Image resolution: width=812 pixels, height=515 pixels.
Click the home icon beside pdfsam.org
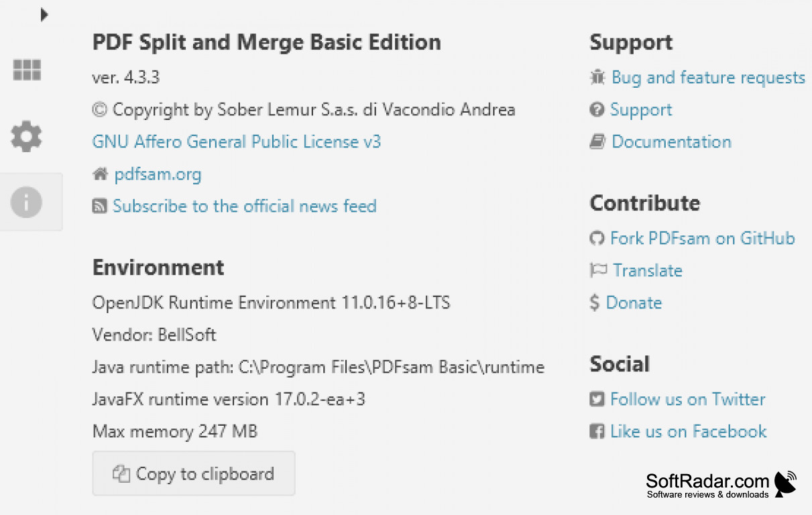(x=99, y=174)
